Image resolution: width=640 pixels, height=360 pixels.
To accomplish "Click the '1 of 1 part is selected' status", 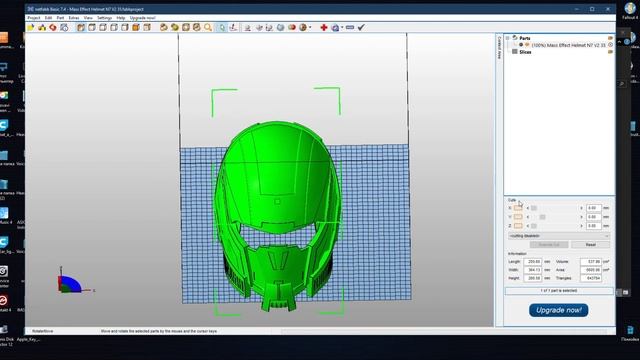I will point(558,291).
